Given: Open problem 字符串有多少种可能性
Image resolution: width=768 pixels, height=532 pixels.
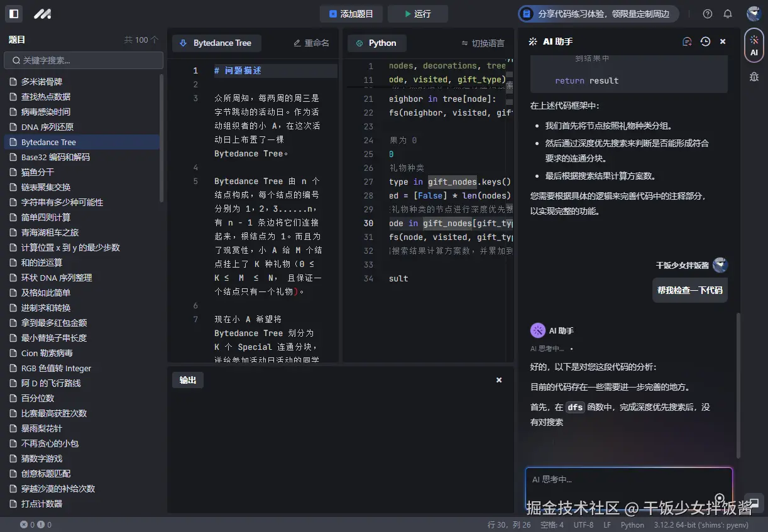Looking at the screenshot, I should [x=82, y=202].
